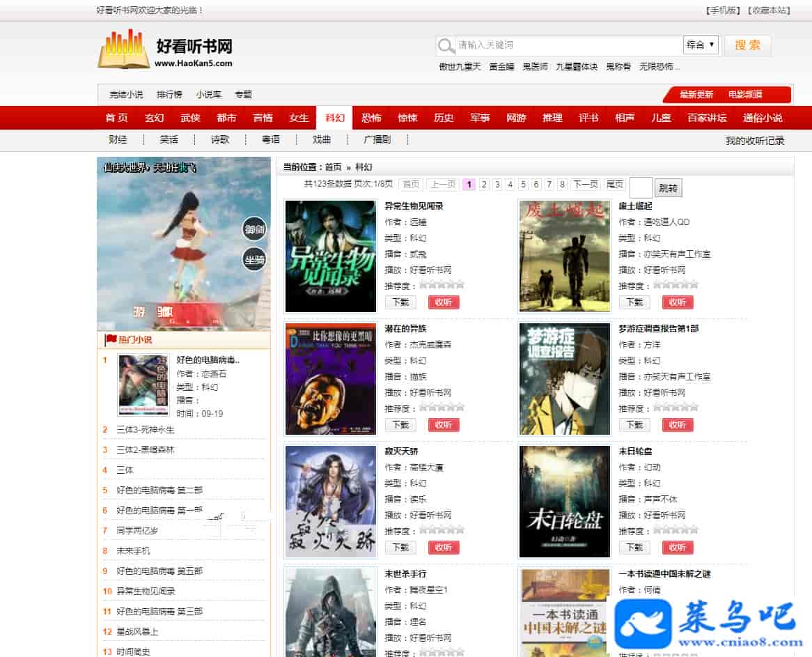Open 我的收听记录 listening history

(x=754, y=141)
